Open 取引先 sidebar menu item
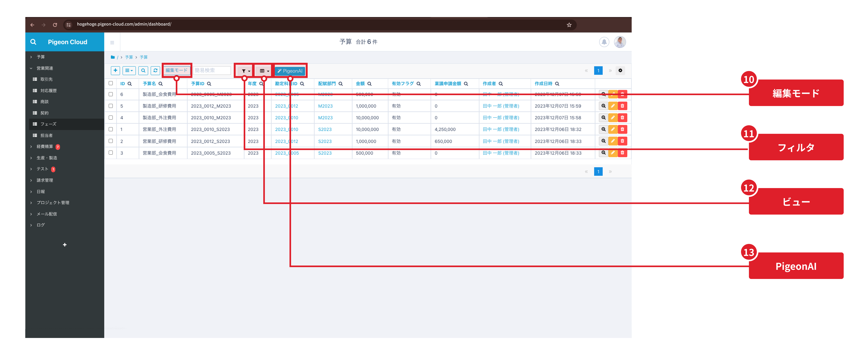The height and width of the screenshot is (355, 868). pyautogui.click(x=46, y=79)
